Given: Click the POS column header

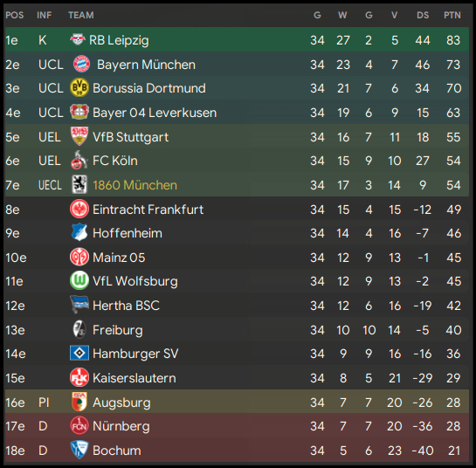Looking at the screenshot, I should click(x=15, y=15).
